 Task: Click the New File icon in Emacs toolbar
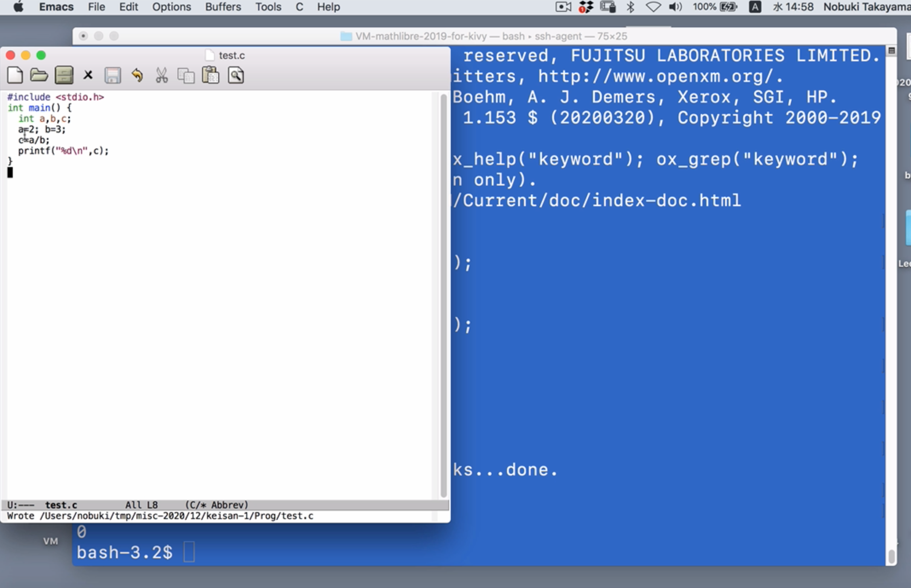click(x=15, y=75)
